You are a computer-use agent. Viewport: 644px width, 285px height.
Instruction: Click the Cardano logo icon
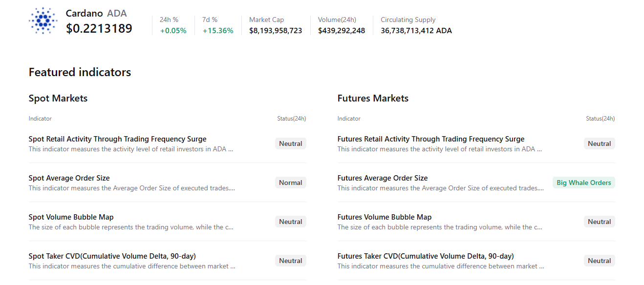(43, 21)
